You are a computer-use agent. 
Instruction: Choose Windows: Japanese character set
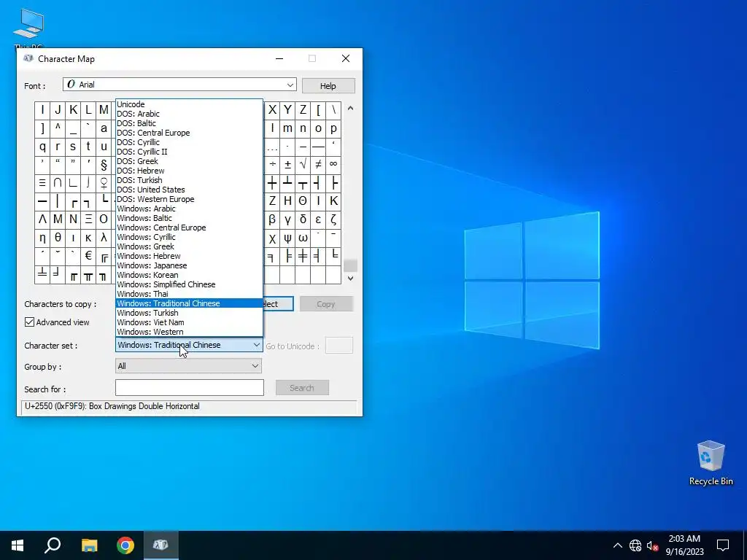pos(189,265)
